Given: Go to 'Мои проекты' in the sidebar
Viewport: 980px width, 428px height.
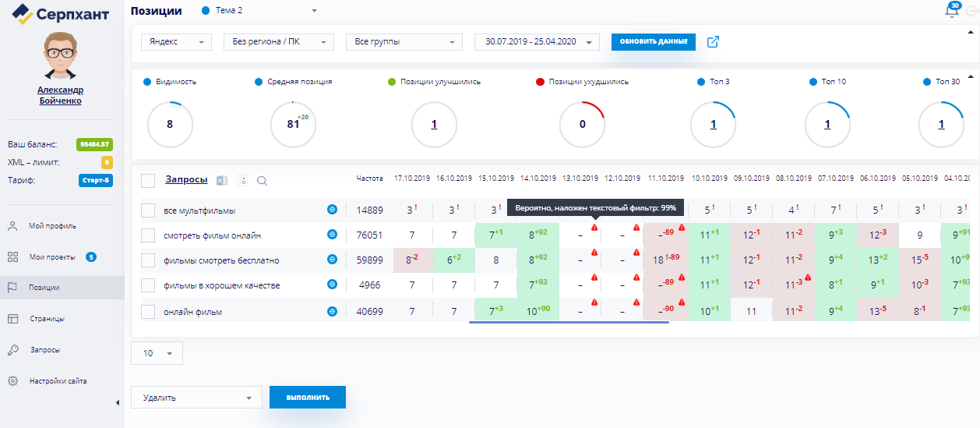Looking at the screenshot, I should 53,256.
